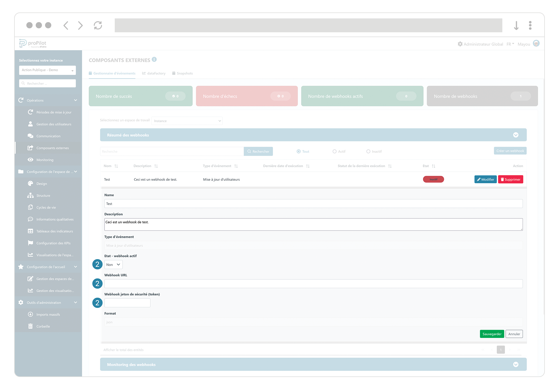
Task: Expand the Monitoring des webhooks panel
Action: [516, 365]
